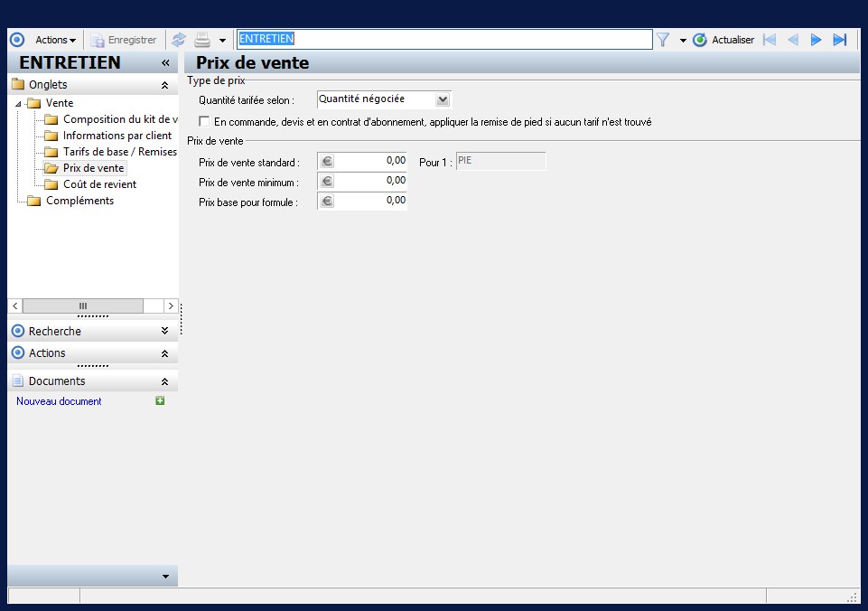Click the ENTRETIEN search input field
Image resolution: width=868 pixels, height=611 pixels.
coord(444,40)
